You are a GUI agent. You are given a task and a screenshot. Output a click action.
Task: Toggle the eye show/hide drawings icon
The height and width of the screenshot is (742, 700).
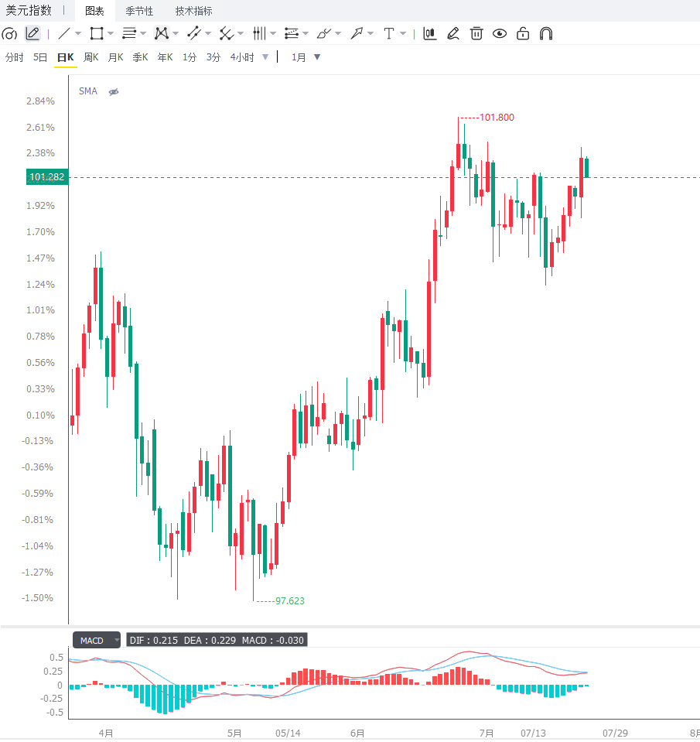pos(500,33)
